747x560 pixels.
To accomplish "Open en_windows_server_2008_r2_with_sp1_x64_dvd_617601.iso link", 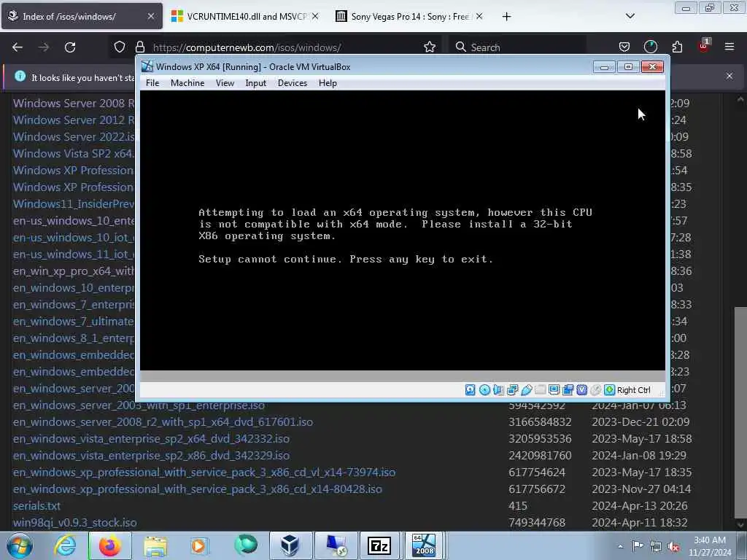I will tap(163, 422).
